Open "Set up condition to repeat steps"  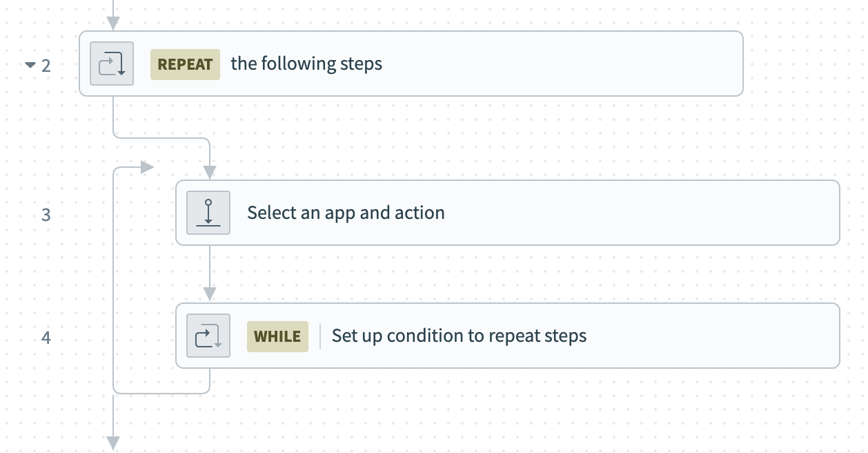point(459,336)
